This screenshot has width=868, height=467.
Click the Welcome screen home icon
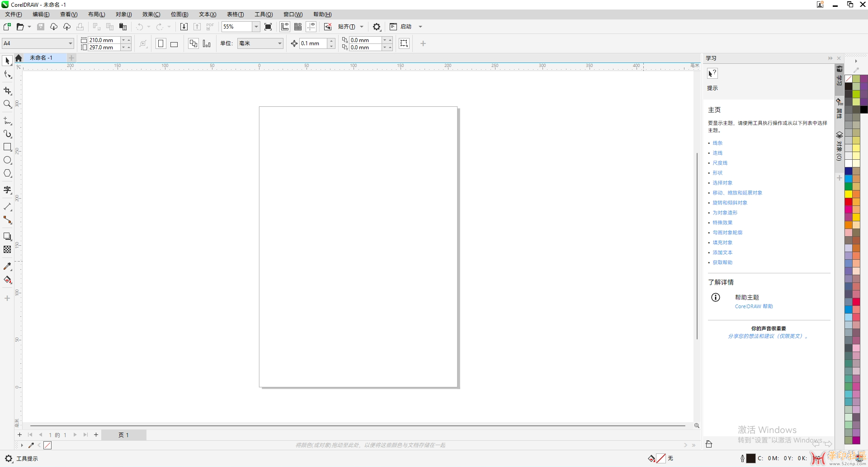pos(19,58)
